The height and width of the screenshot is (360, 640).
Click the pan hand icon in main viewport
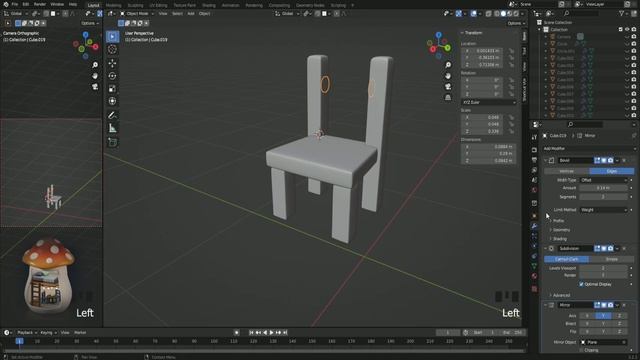click(x=448, y=76)
